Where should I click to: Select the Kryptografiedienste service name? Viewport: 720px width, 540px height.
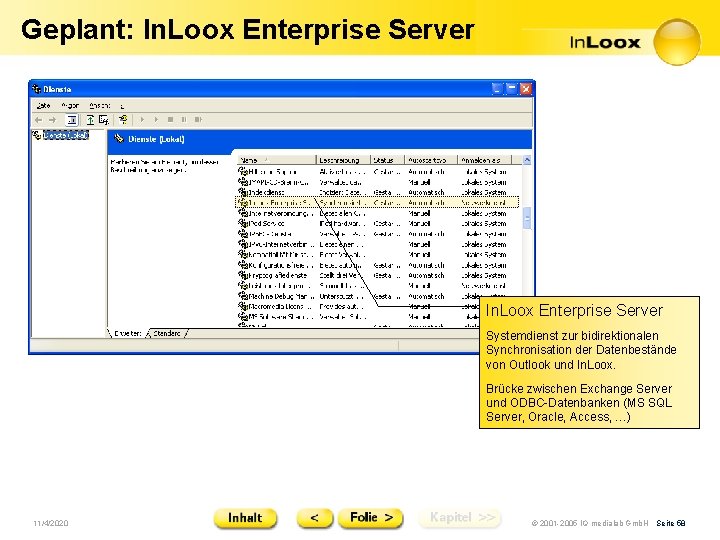278,275
